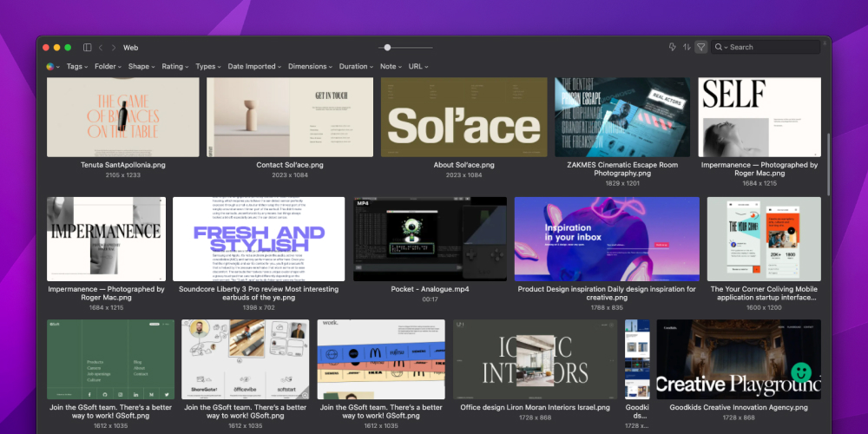Viewport: 868px width, 434px height.
Task: Click the '2105 x 1233' dimensions label
Action: coord(123,175)
